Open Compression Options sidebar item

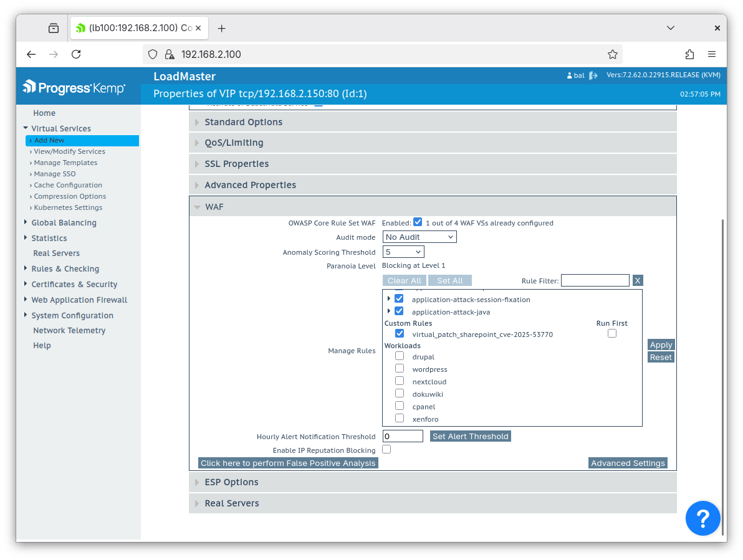tap(70, 196)
